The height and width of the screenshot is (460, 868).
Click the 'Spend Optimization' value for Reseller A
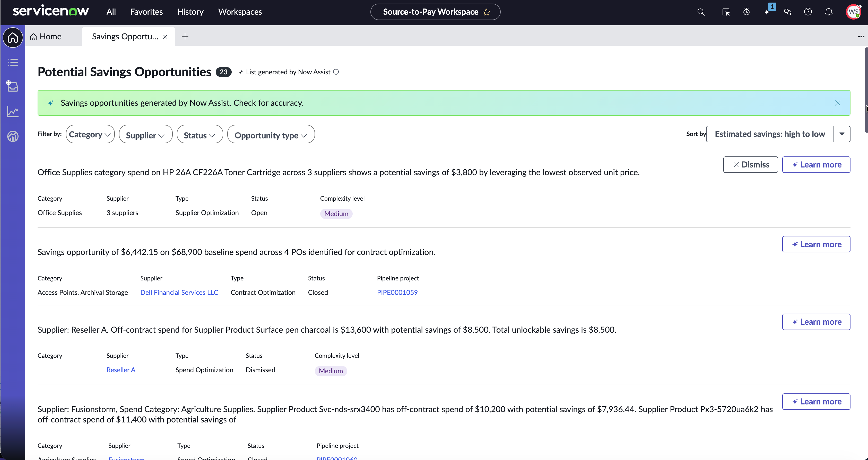click(x=204, y=370)
